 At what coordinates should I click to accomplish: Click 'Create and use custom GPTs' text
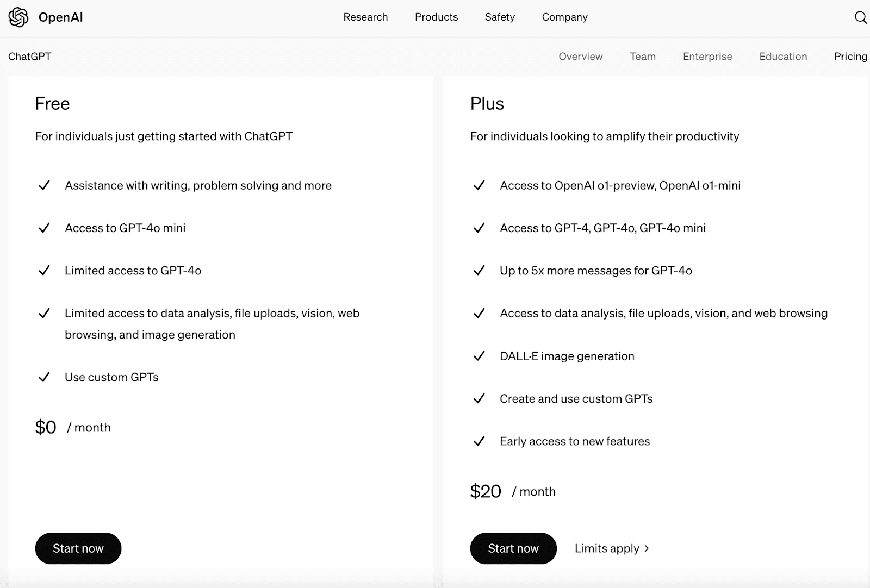click(x=576, y=399)
